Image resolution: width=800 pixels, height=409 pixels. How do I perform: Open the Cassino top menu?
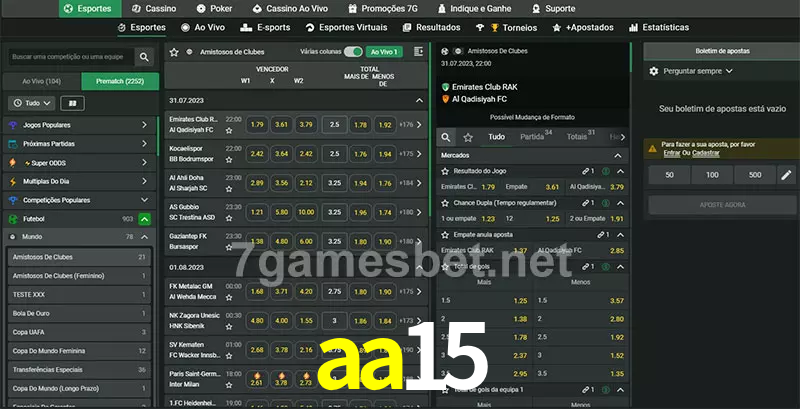pyautogui.click(x=154, y=9)
